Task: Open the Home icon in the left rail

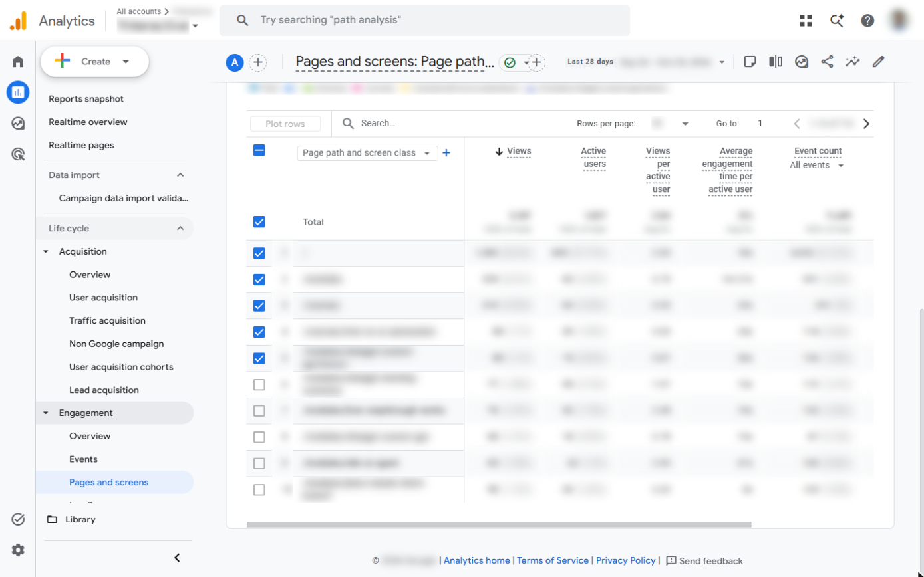Action: tap(18, 62)
